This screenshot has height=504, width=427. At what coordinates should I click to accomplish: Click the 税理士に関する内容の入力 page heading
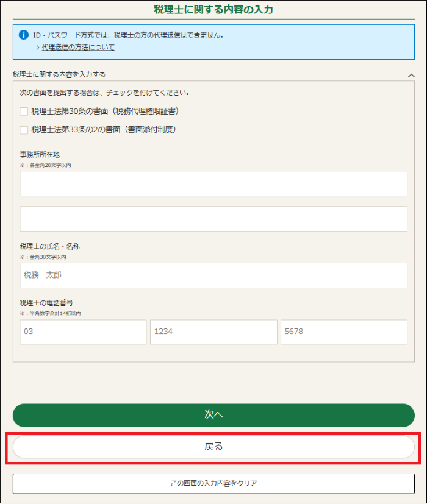(213, 9)
